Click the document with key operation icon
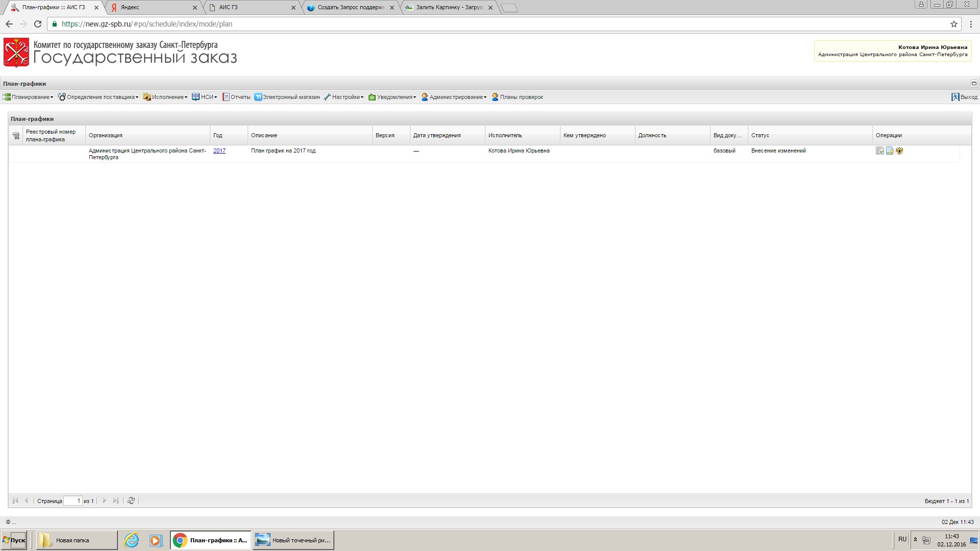 pos(890,151)
